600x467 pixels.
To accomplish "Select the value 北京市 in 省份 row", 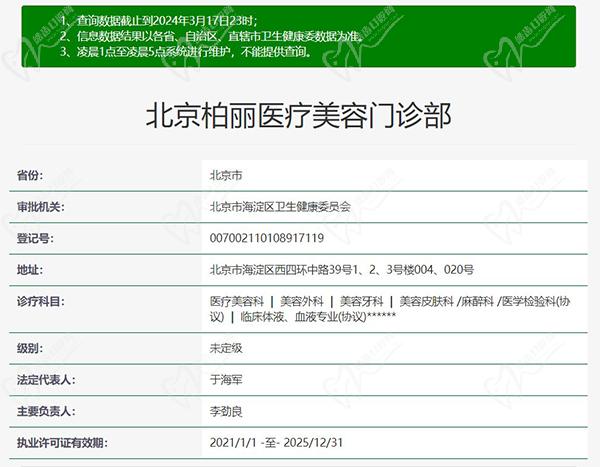I will pos(226,175).
